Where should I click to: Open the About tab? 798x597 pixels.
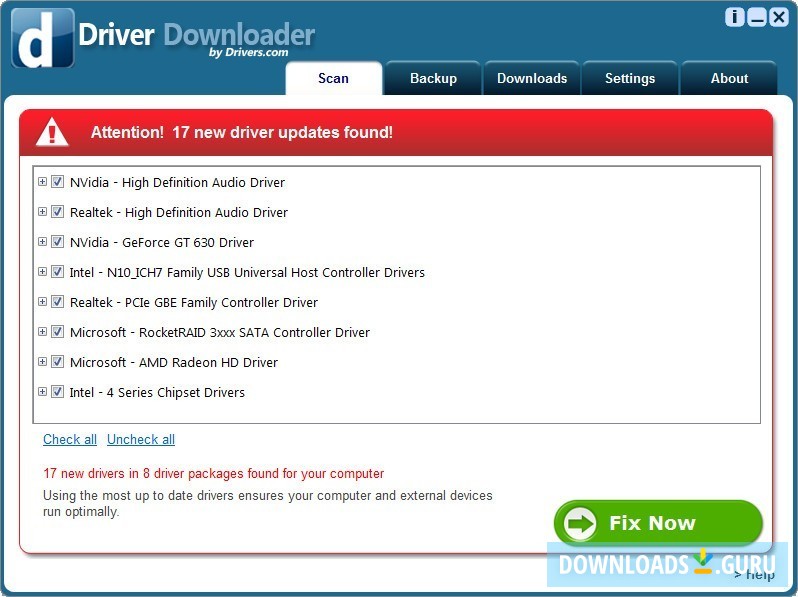point(729,78)
